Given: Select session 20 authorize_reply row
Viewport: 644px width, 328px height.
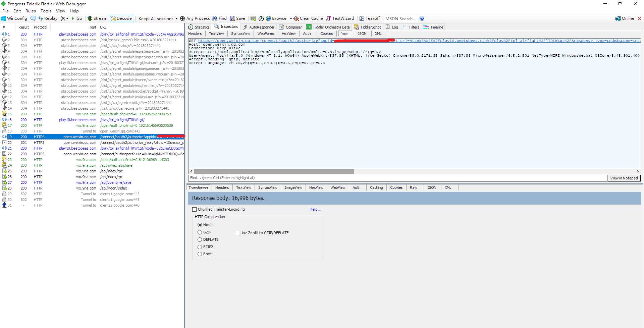Looking at the screenshot, I should point(93,143).
